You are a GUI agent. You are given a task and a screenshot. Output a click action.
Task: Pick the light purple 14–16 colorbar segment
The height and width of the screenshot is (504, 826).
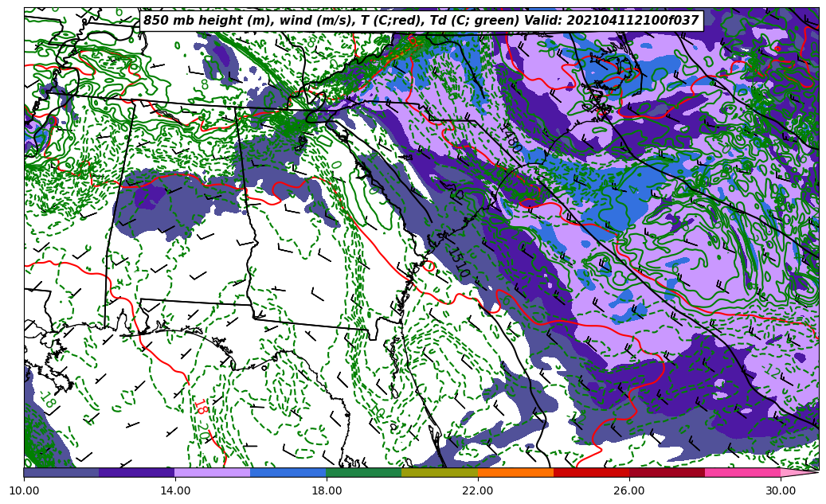[212, 472]
